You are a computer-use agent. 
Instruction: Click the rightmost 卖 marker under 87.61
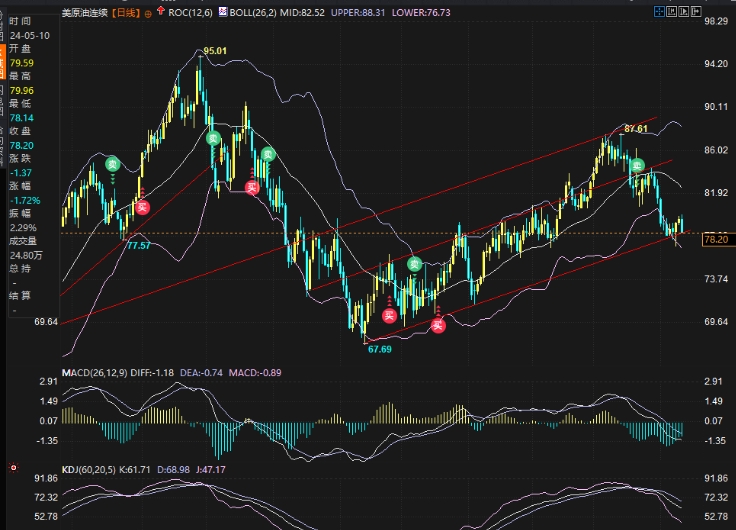click(x=637, y=166)
